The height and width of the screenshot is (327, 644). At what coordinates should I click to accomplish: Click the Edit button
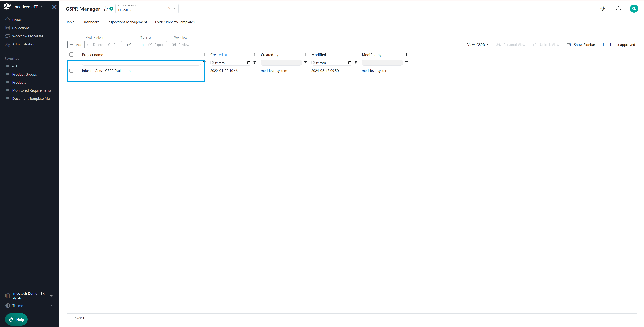click(x=114, y=45)
